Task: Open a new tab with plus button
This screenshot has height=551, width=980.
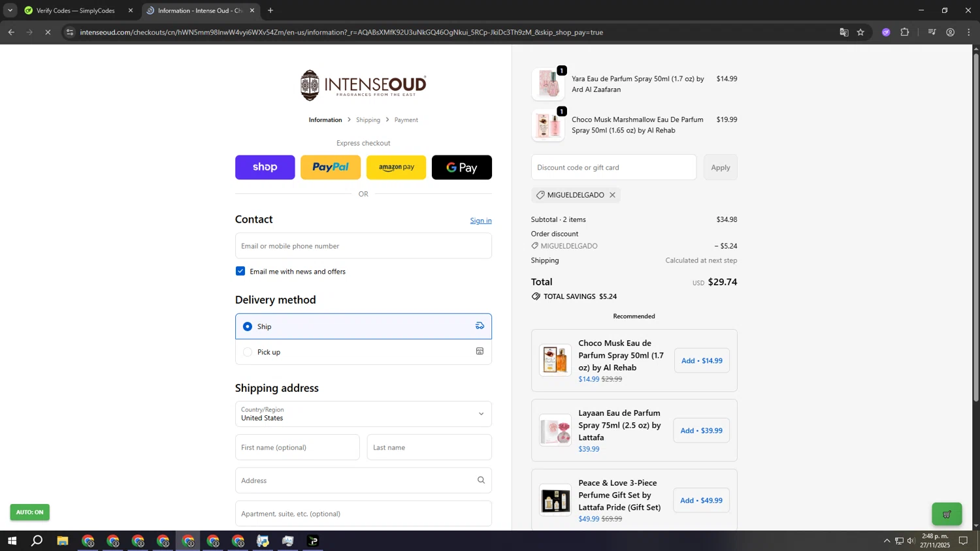Action: (270, 10)
